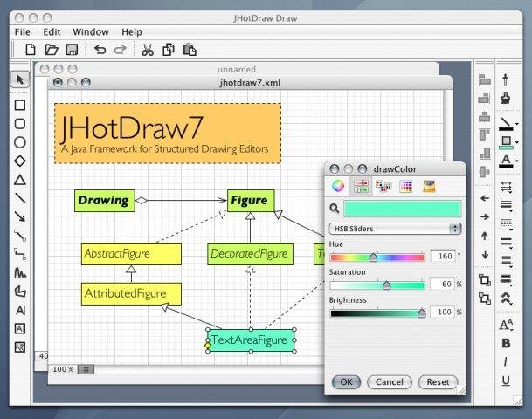Toggle italic text formatting
Screen dimensions: 532x419
point(506,362)
